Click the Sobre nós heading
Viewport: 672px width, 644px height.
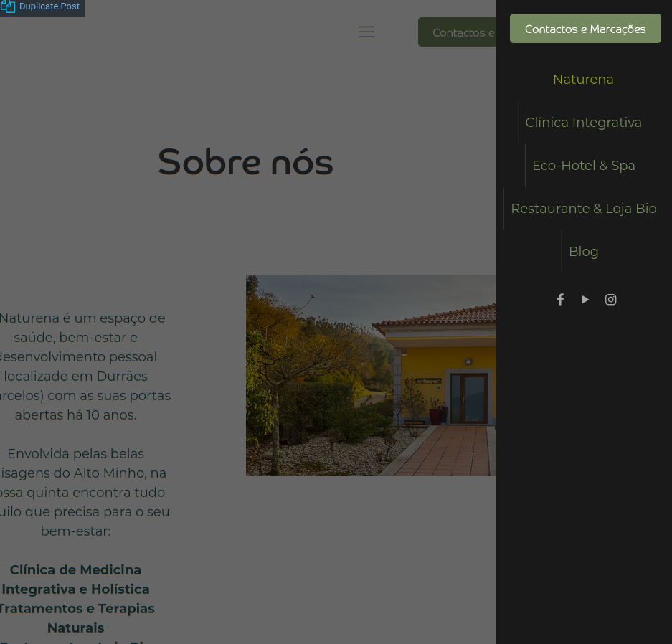coord(245,162)
